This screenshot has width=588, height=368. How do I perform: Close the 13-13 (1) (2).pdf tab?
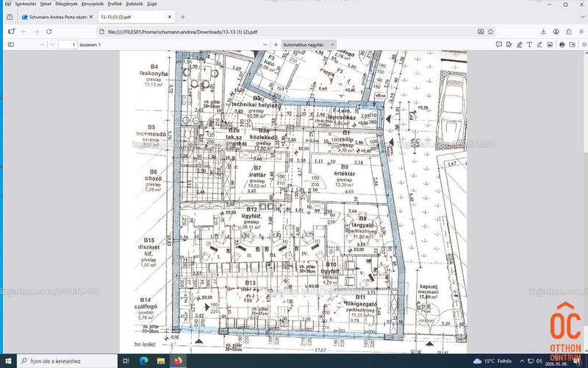tap(170, 17)
